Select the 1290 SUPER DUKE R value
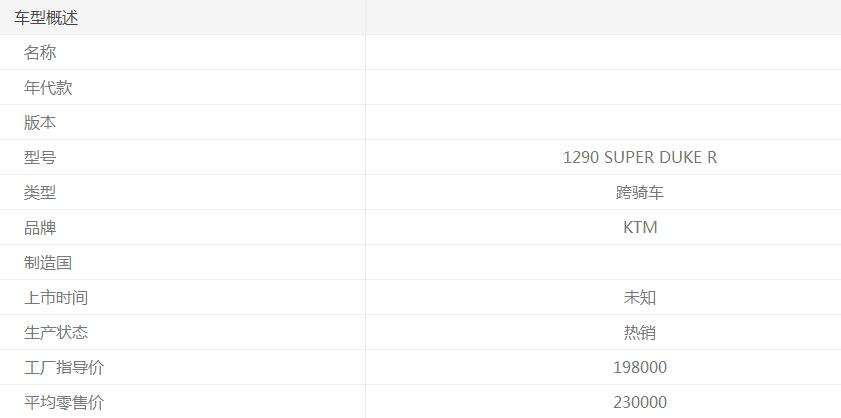Screen dimensions: 841x418 coord(640,158)
